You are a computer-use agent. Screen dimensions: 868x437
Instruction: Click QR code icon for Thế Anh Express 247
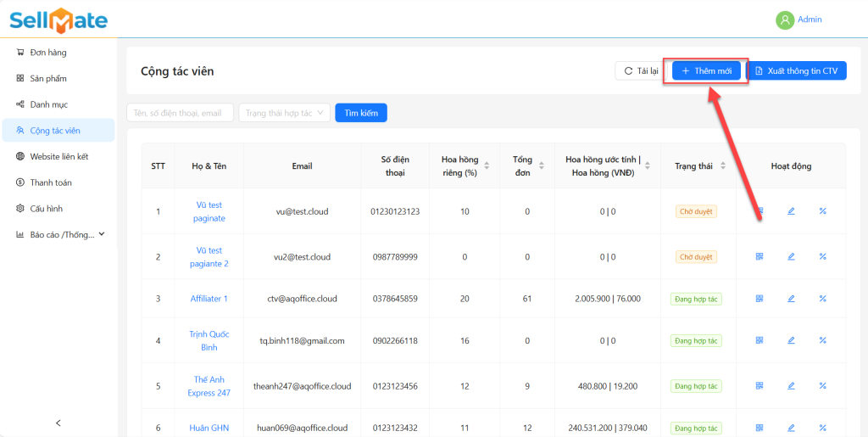point(759,385)
